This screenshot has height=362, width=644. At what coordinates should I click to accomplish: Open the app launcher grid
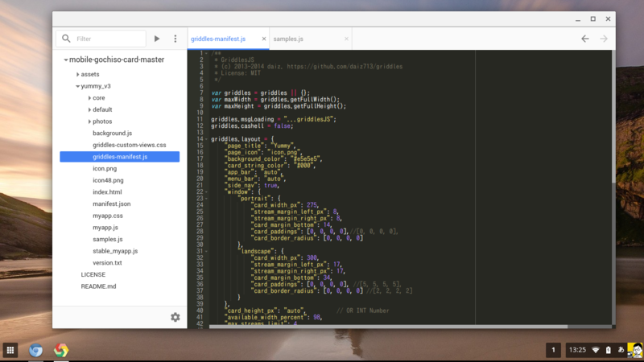pyautogui.click(x=10, y=350)
